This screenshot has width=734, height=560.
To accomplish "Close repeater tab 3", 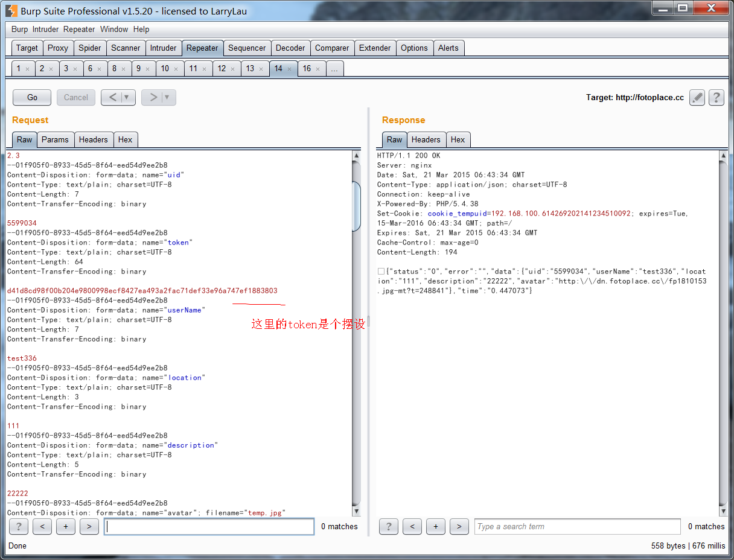I will [75, 69].
